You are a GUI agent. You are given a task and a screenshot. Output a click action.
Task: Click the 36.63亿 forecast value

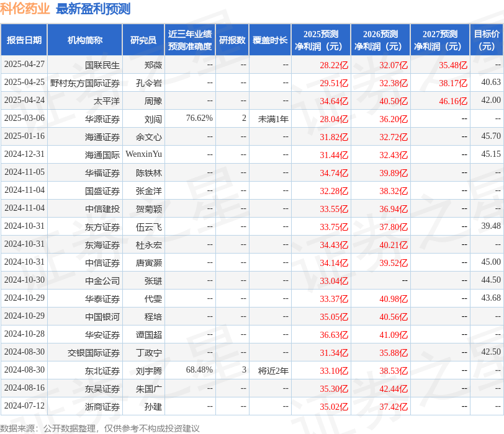click(334, 335)
